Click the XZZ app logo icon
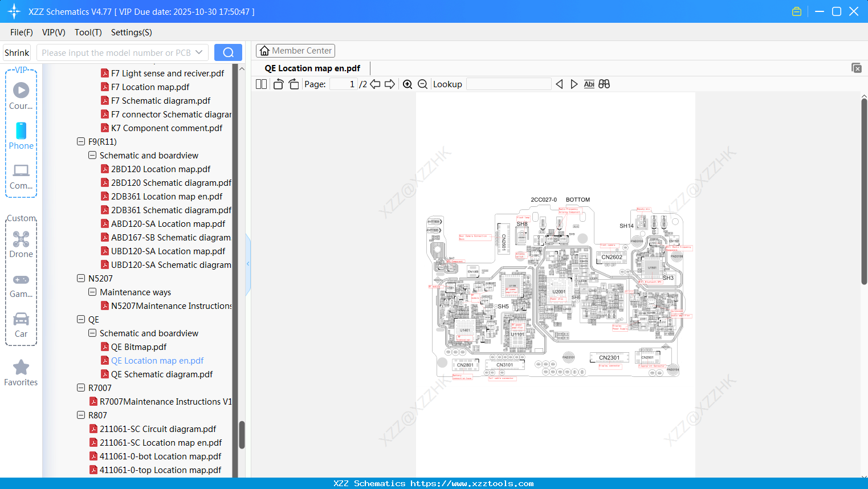 pos(14,11)
